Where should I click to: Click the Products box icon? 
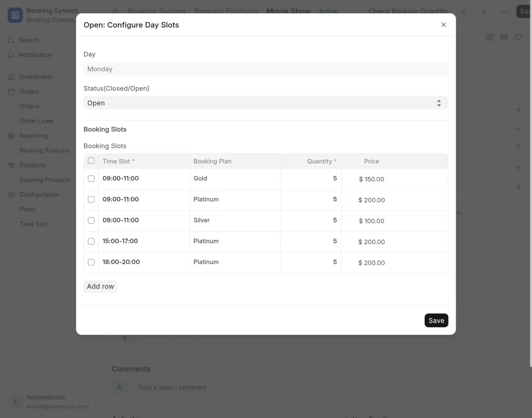pyautogui.click(x=12, y=165)
